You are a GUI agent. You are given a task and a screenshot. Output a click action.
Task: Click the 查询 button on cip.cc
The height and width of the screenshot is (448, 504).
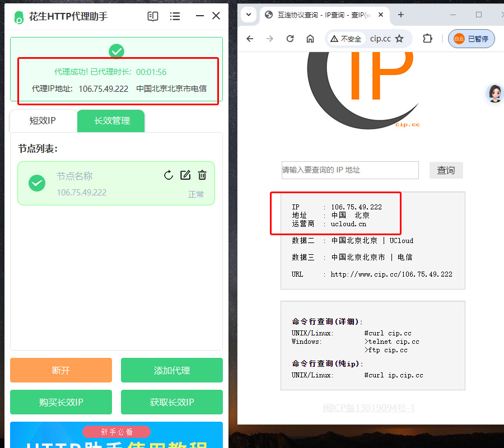[x=446, y=170]
